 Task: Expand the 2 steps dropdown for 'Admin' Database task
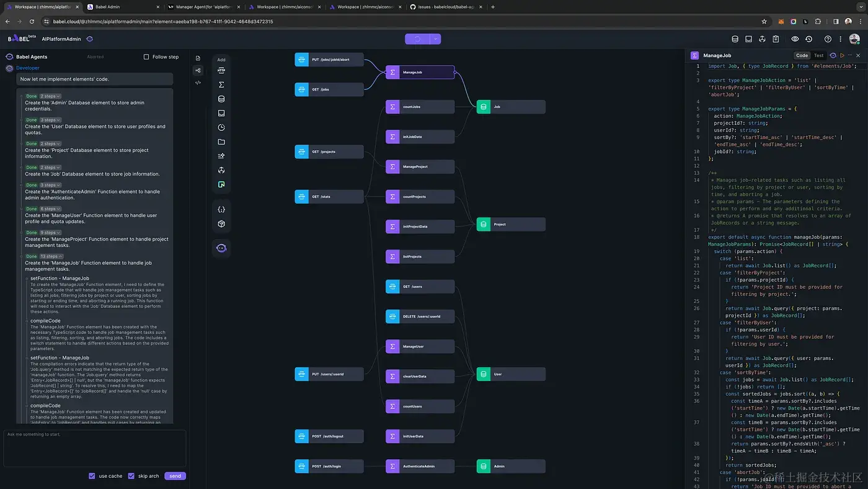pos(50,96)
